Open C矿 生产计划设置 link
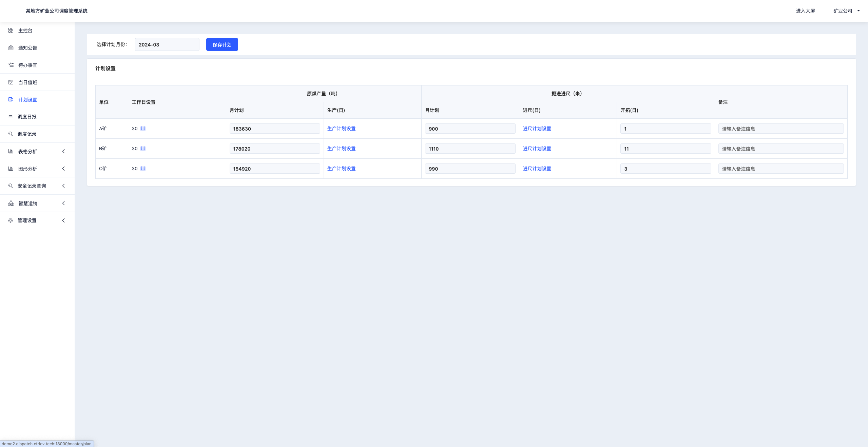This screenshot has width=868, height=447. 341,169
